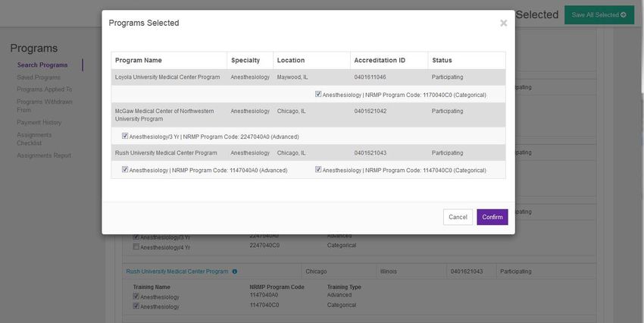Open Programs Withdrawn From
This screenshot has width=644, height=323.
coord(45,105)
